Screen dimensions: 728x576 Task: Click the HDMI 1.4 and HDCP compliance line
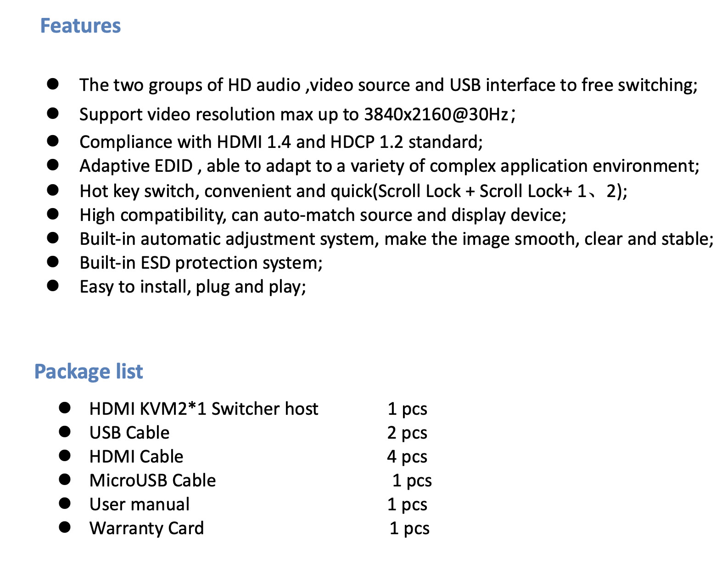click(281, 142)
